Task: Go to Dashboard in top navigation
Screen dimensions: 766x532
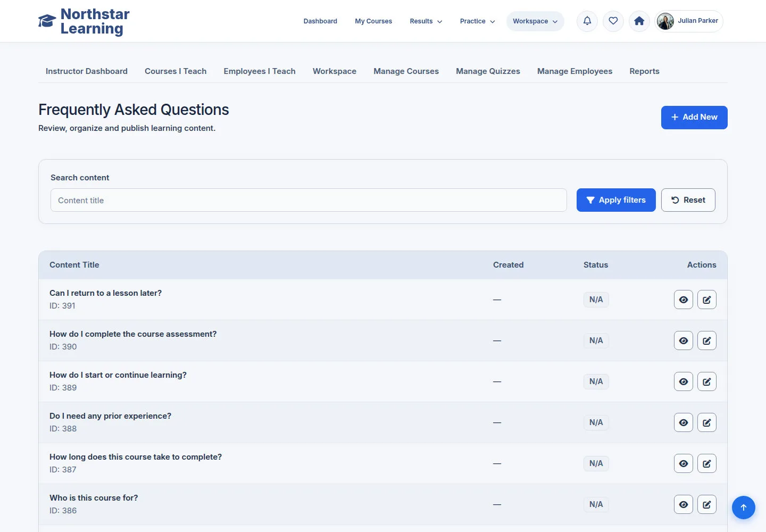Action: [320, 21]
